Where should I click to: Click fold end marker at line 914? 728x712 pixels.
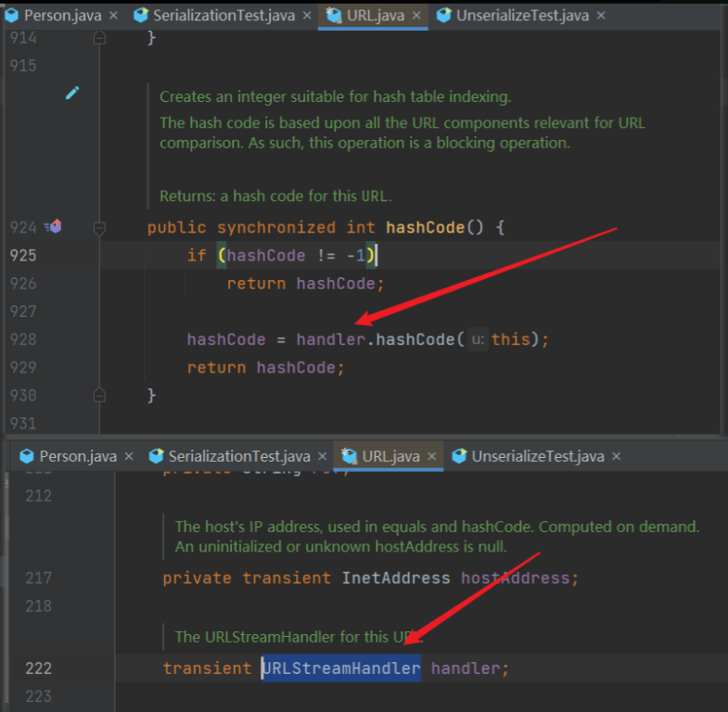coord(99,38)
